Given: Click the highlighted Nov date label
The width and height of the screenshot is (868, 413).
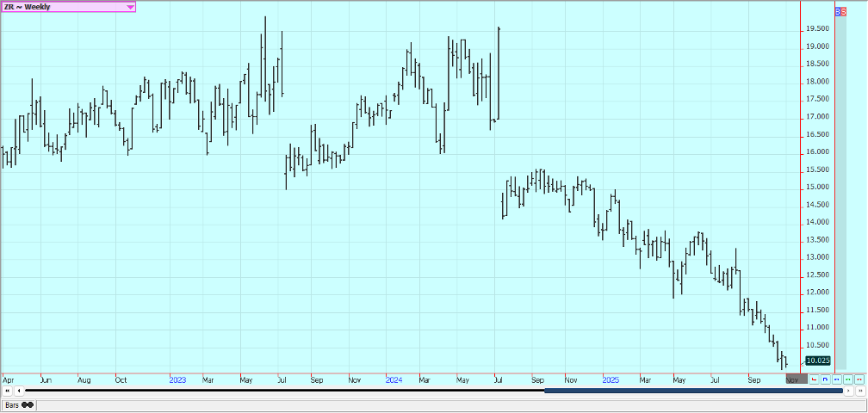Looking at the screenshot, I should pyautogui.click(x=792, y=379).
